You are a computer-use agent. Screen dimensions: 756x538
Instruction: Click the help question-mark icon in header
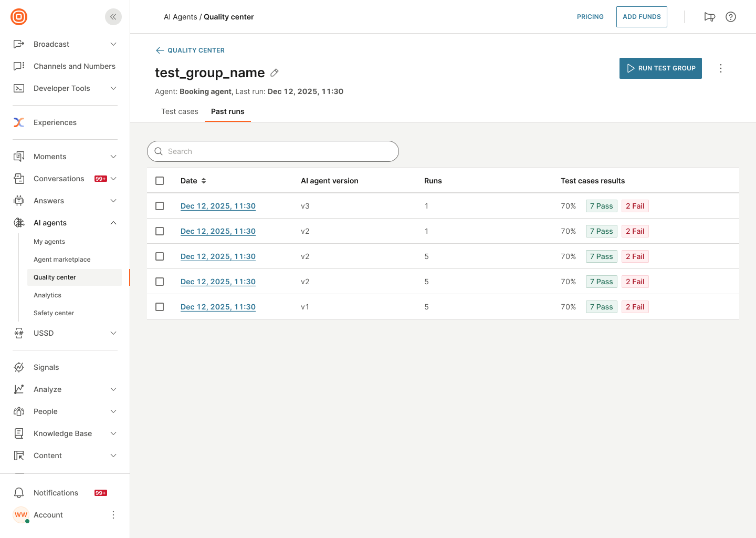click(x=730, y=16)
